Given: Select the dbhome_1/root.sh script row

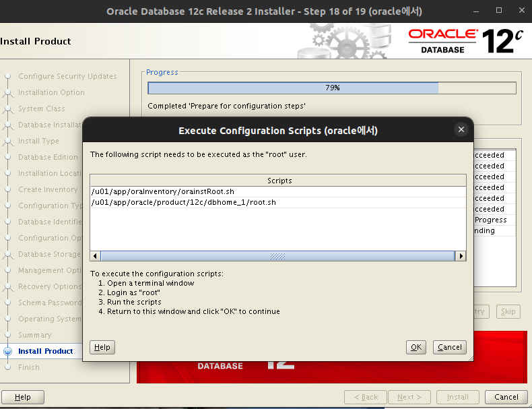Looking at the screenshot, I should pos(278,202).
